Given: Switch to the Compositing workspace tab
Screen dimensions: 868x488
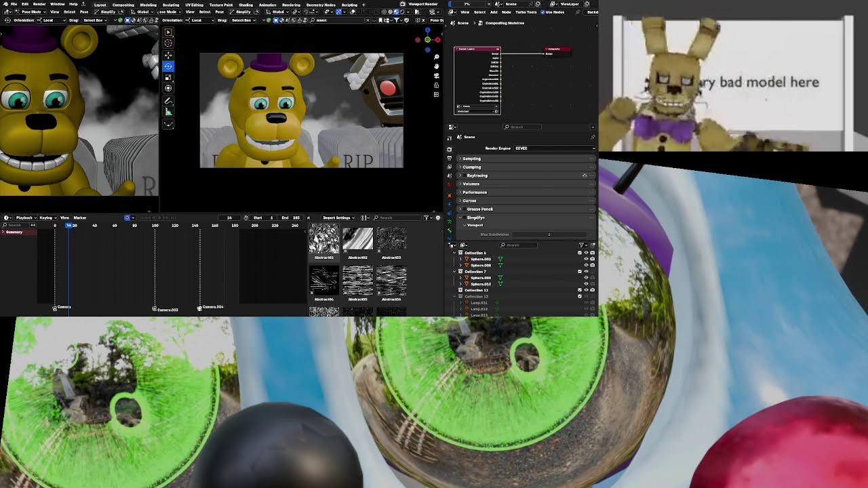Looking at the screenshot, I should [123, 5].
